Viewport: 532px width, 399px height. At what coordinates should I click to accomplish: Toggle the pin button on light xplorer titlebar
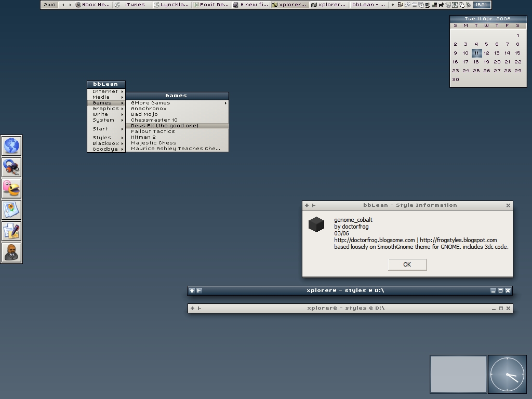click(199, 308)
